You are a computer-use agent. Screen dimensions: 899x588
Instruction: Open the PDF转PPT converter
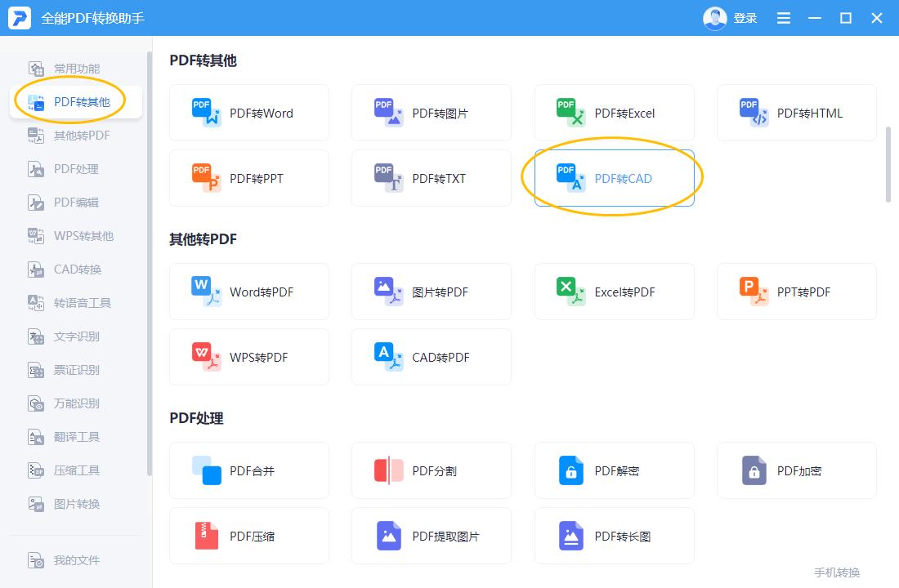248,178
